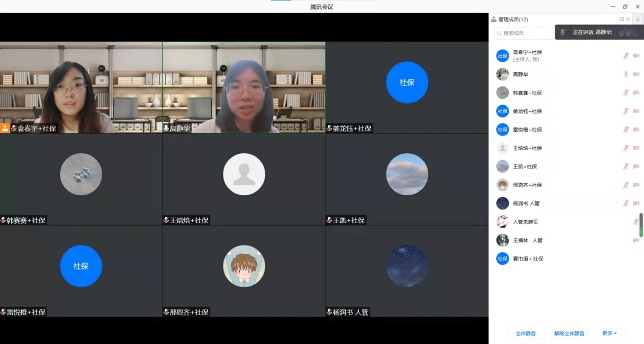This screenshot has height=344, width=644.
Task: Click the orange host icon on 袁春宇's video
Action: (x=5, y=128)
